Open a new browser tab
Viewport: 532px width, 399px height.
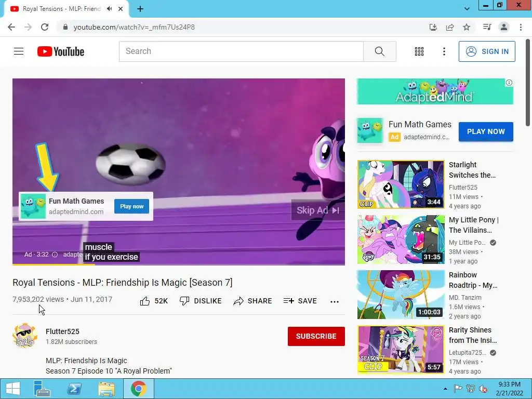[x=140, y=9]
